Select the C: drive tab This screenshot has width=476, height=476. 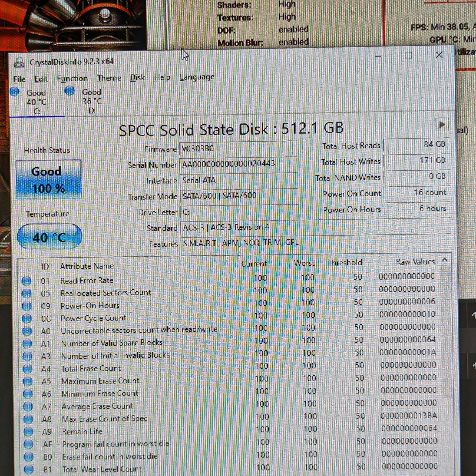pyautogui.click(x=36, y=102)
